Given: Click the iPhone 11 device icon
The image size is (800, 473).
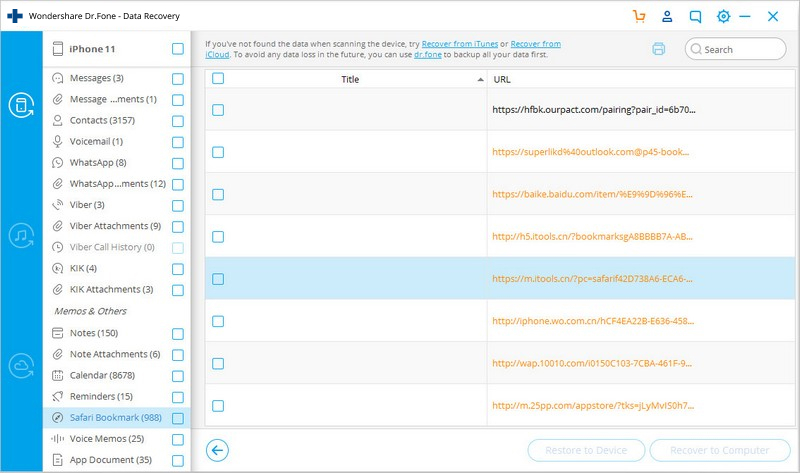Looking at the screenshot, I should pos(58,49).
